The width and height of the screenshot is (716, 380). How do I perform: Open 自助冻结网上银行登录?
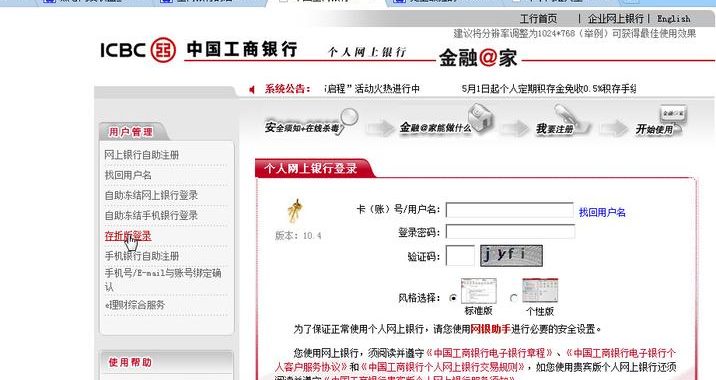151,195
